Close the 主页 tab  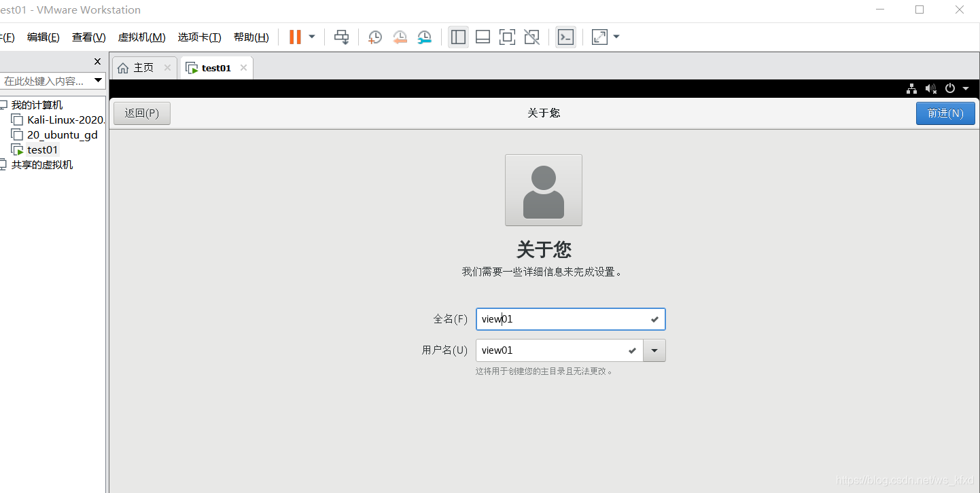click(x=167, y=68)
